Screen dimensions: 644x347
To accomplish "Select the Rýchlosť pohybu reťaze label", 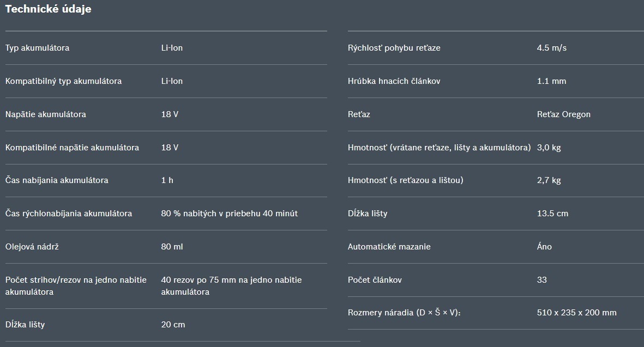I will coord(394,48).
